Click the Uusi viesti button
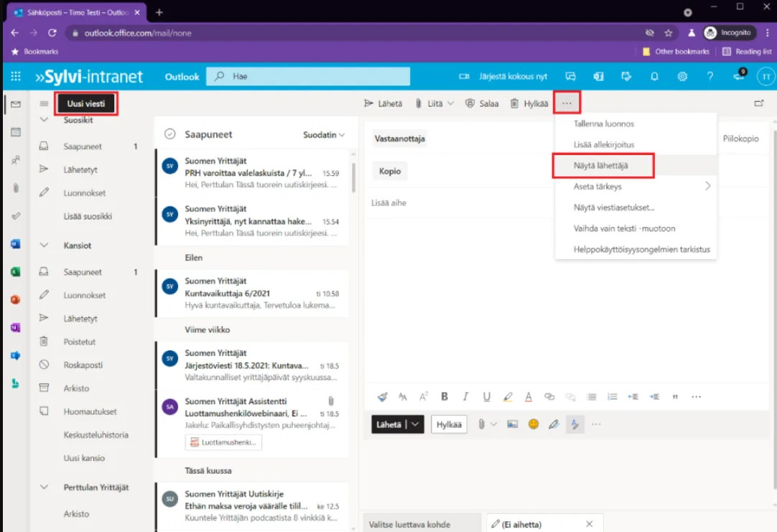Image resolution: width=777 pixels, height=532 pixels. 86,103
